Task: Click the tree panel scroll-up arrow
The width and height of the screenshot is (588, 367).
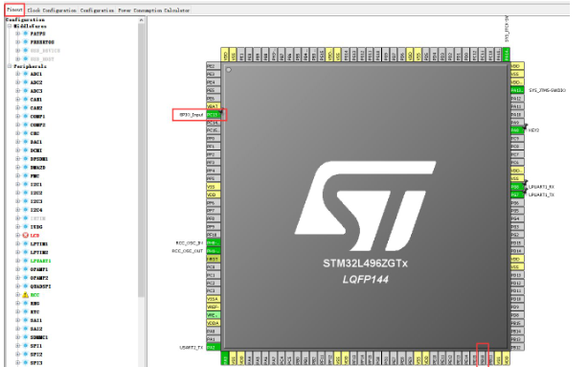Action: pyautogui.click(x=142, y=20)
